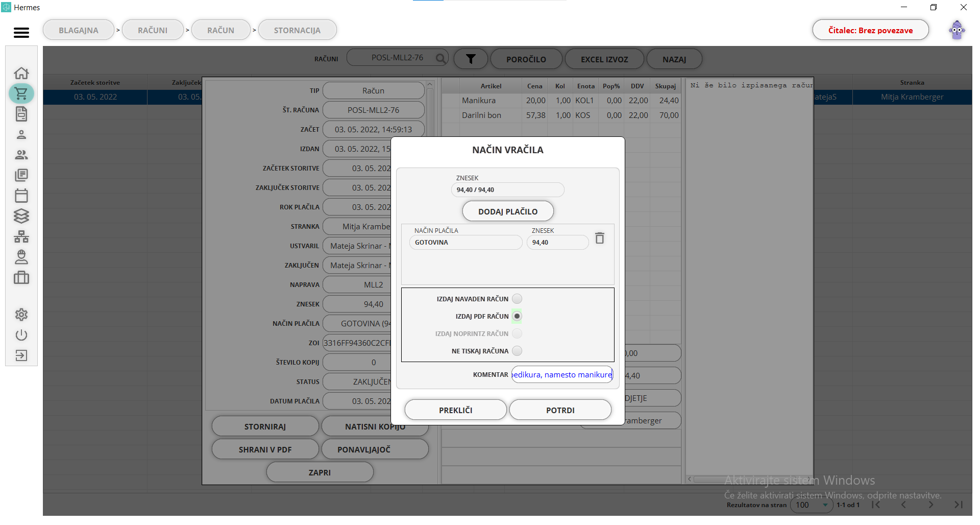The width and height of the screenshot is (980, 525).
Task: Click the log panel horizontal scrollbar
Action: point(750,479)
